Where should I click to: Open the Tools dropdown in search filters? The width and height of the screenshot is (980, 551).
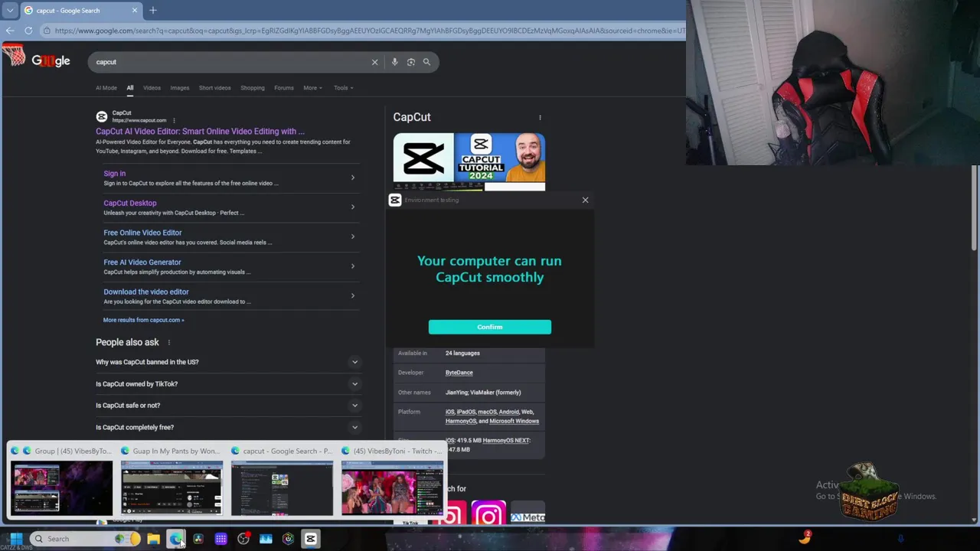click(x=343, y=88)
